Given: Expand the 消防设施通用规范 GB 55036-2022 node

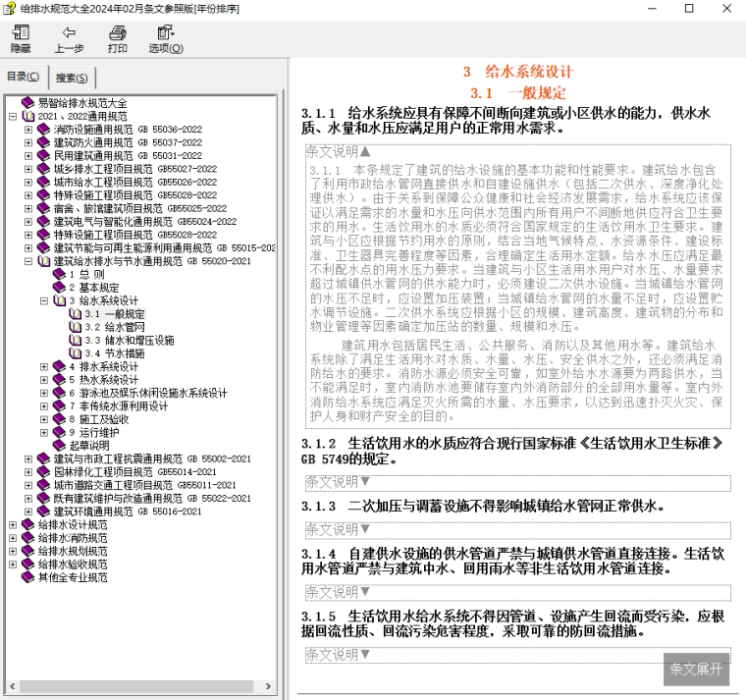Looking at the screenshot, I should click(x=28, y=130).
